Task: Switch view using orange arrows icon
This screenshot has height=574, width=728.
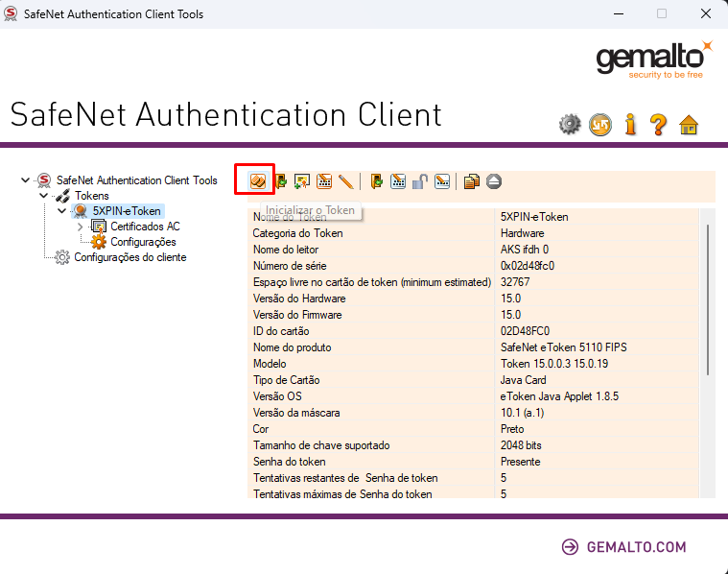Action: pos(600,124)
